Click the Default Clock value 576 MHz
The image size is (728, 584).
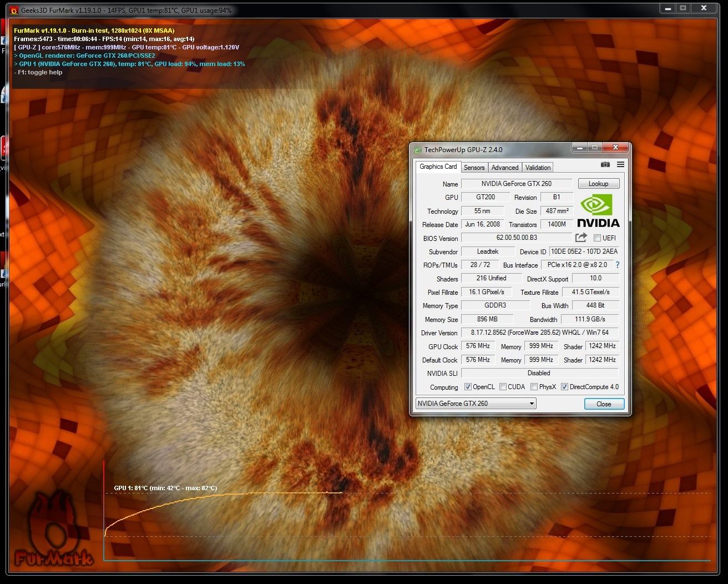[x=478, y=360]
